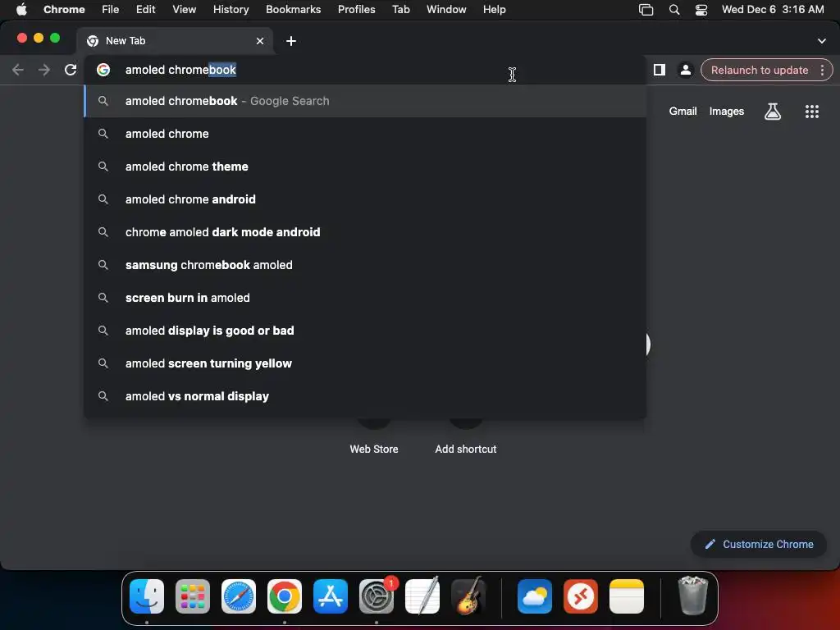Open Spotlight search in the menu bar
Viewport: 840px width, 630px height.
674,10
